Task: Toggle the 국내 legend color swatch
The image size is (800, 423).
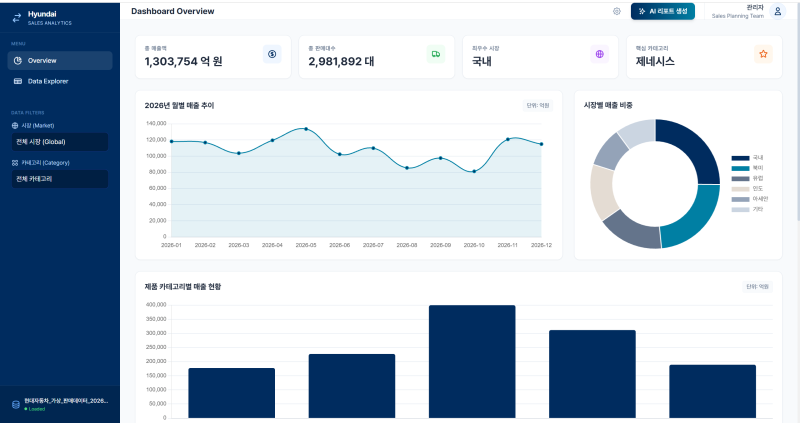Action: pyautogui.click(x=740, y=158)
